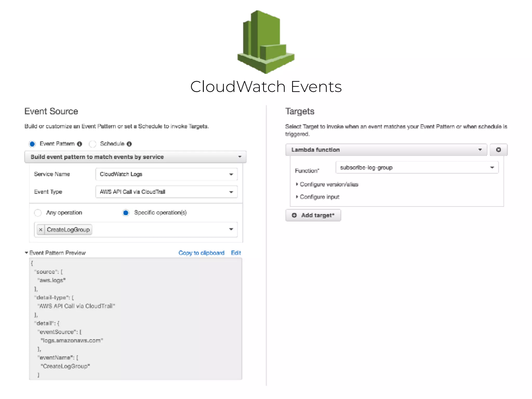This screenshot has width=532, height=399.
Task: Click the Schedule info icon
Action: 129,144
